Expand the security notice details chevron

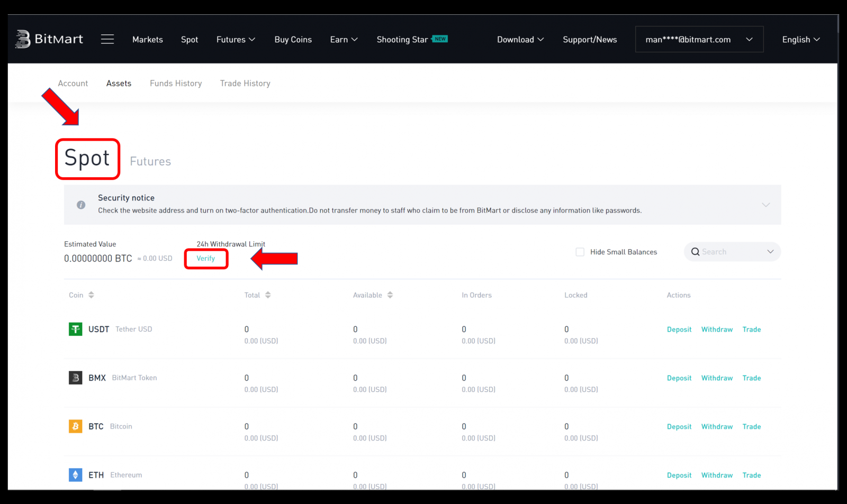tap(765, 205)
